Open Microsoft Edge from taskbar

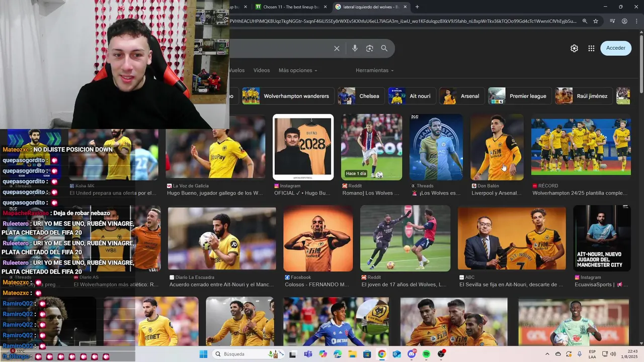click(337, 354)
